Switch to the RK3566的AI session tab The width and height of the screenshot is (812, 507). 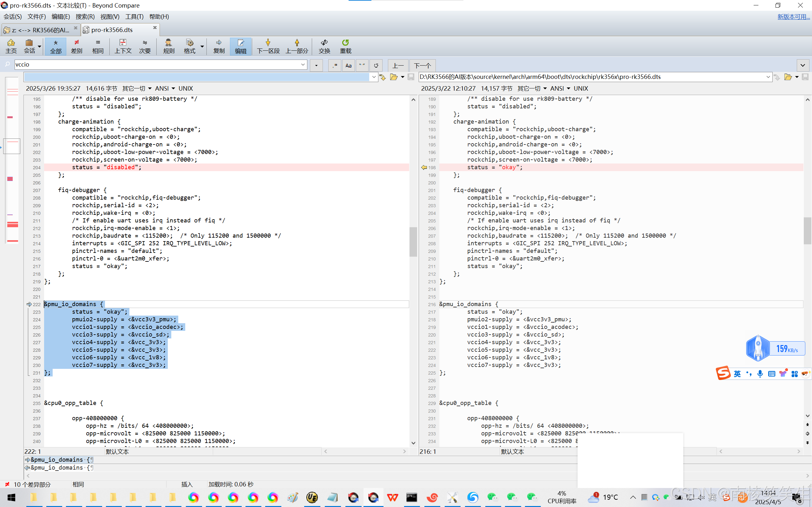(x=40, y=30)
